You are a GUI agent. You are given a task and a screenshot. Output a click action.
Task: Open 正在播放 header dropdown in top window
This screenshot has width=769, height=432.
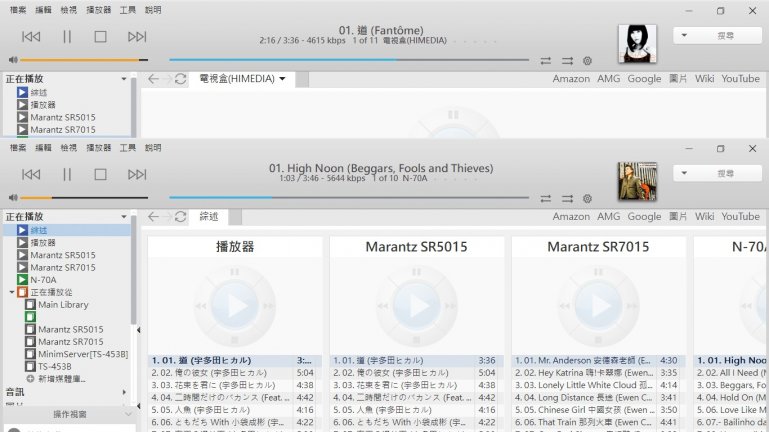(x=124, y=79)
